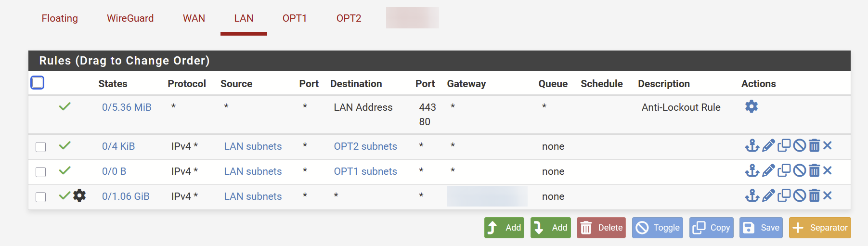Image resolution: width=868 pixels, height=246 pixels.
Task: Disable the OPT1 subnets rule via its ban icon
Action: click(x=799, y=170)
